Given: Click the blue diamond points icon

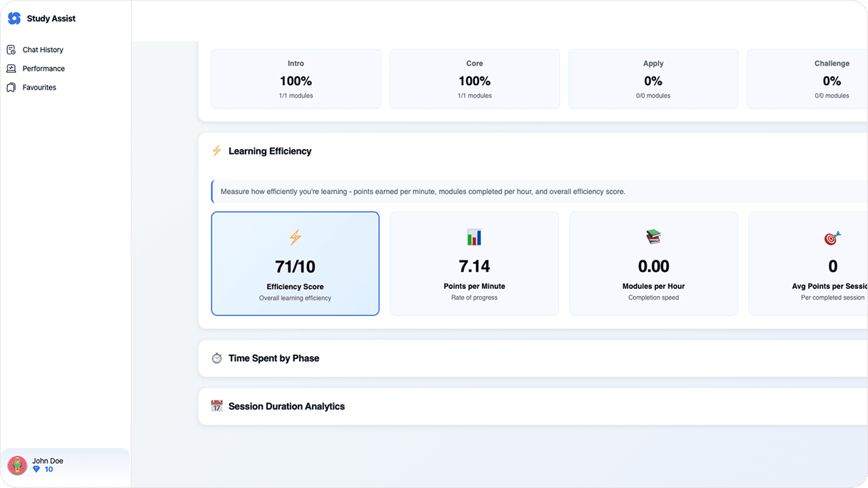Looking at the screenshot, I should point(36,469).
